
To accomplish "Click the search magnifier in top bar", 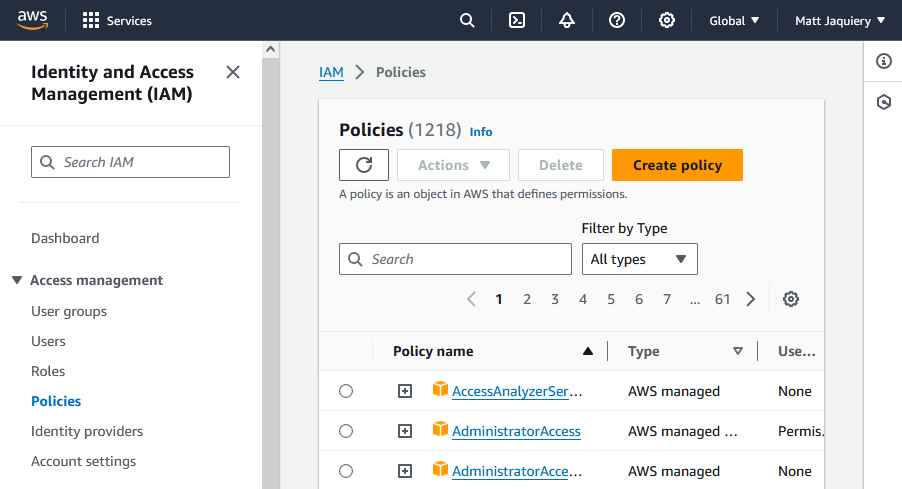I will 467,20.
